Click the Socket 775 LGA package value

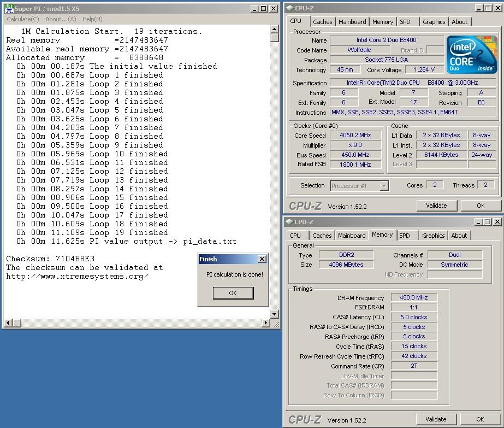(x=387, y=60)
